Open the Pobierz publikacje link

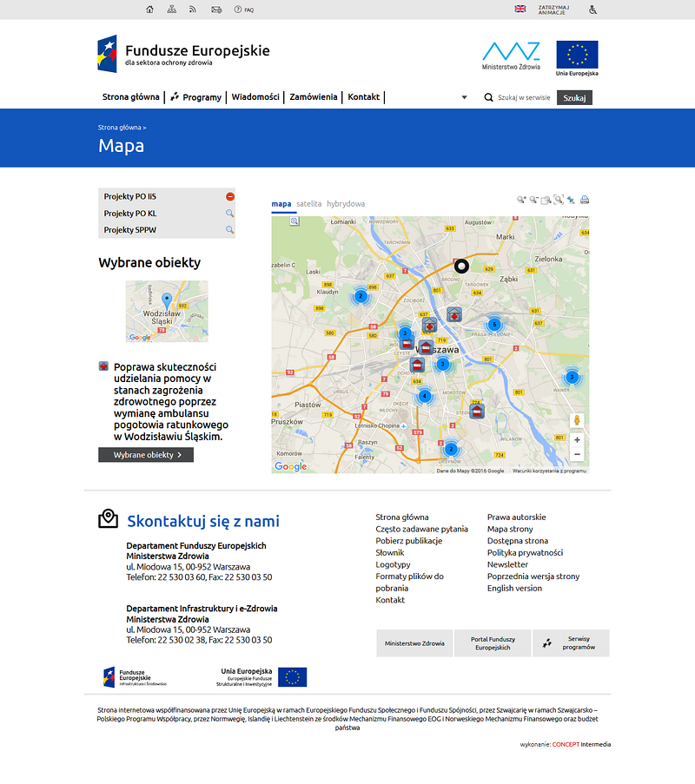(x=409, y=541)
